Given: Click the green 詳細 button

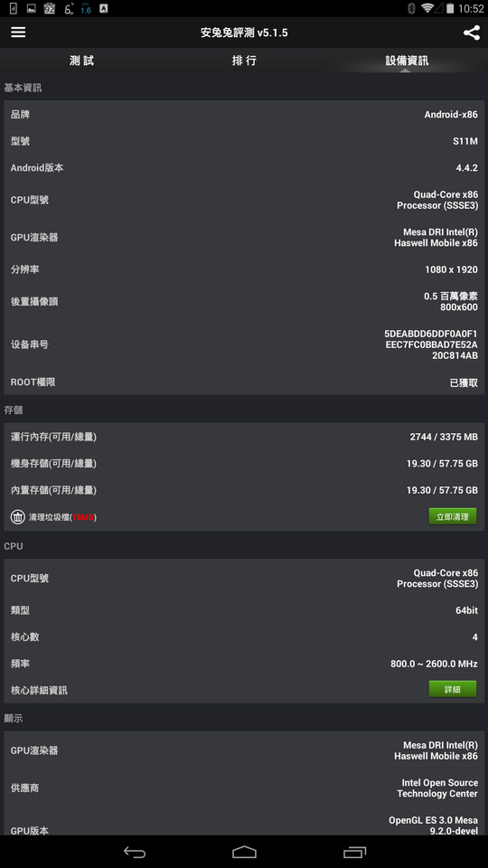Looking at the screenshot, I should (453, 689).
